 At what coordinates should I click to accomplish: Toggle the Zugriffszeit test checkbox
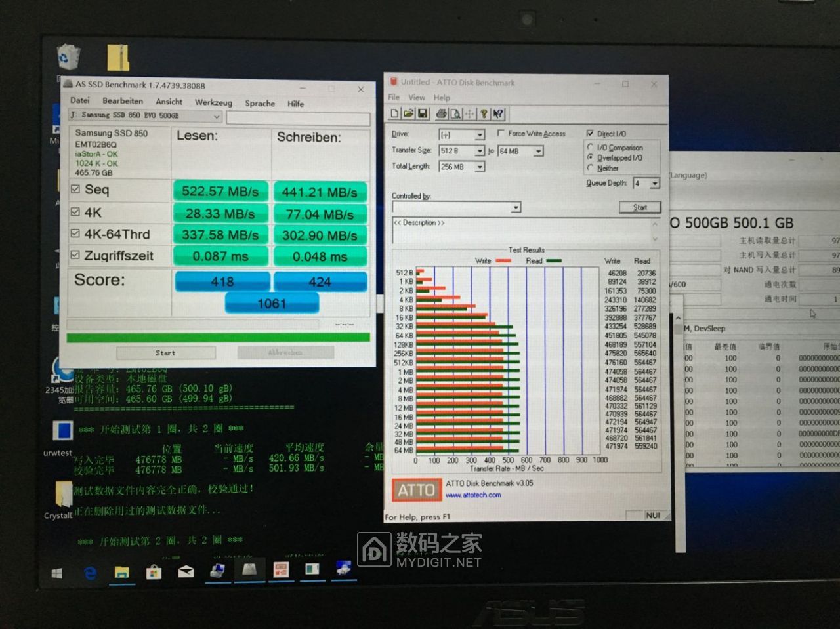click(x=75, y=255)
